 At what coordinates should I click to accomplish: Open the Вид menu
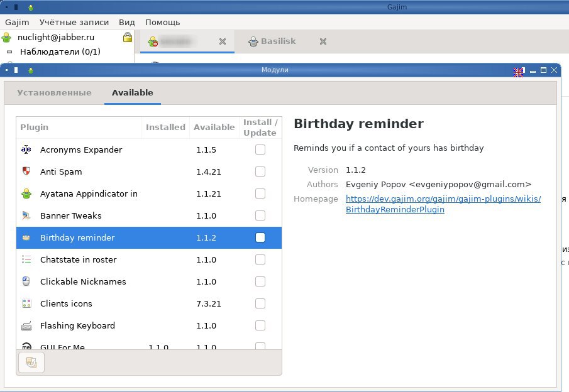point(126,22)
